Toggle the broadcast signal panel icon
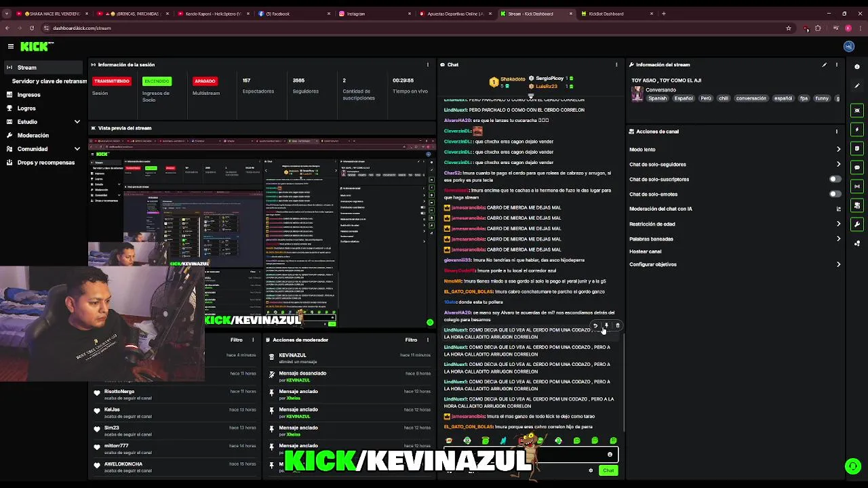 [857, 186]
